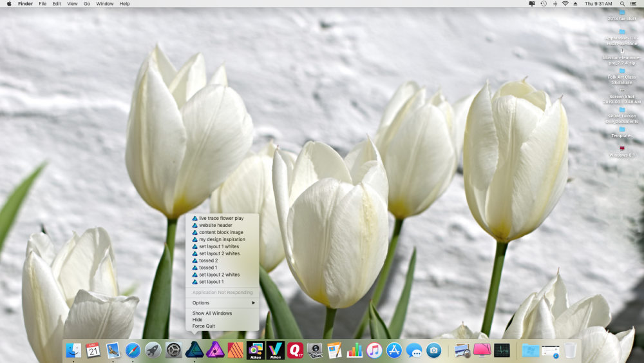Open the Trash in the Dock
The width and height of the screenshot is (644, 363).
point(570,351)
